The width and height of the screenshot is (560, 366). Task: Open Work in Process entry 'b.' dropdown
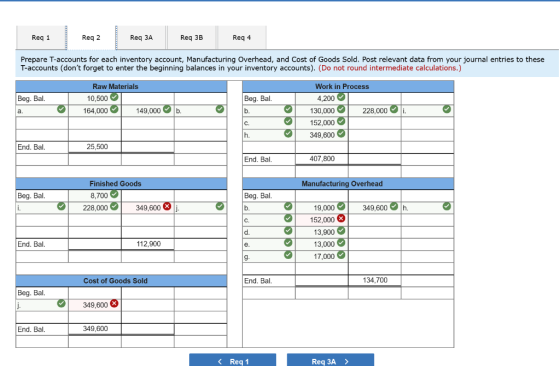coord(269,110)
